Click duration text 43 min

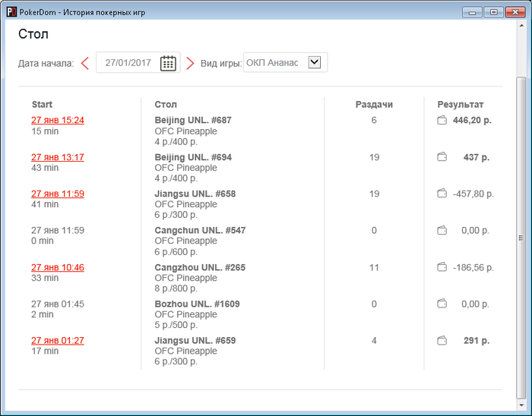tap(45, 168)
